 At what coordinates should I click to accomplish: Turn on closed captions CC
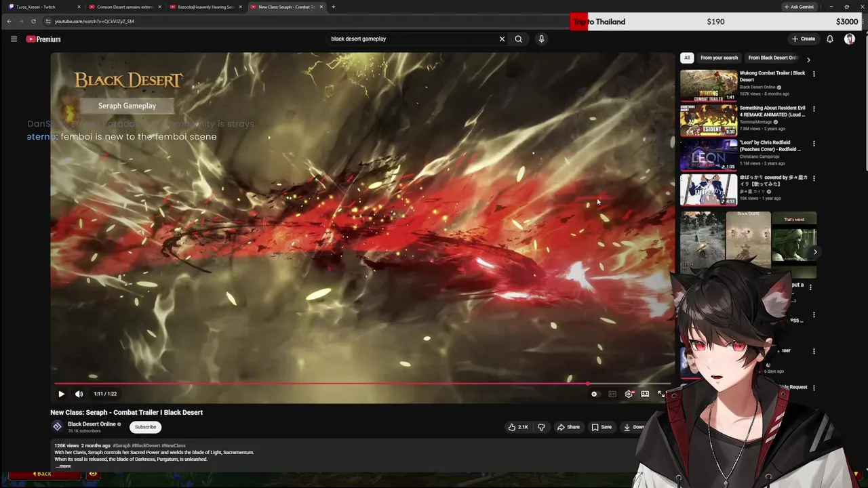[x=612, y=394]
